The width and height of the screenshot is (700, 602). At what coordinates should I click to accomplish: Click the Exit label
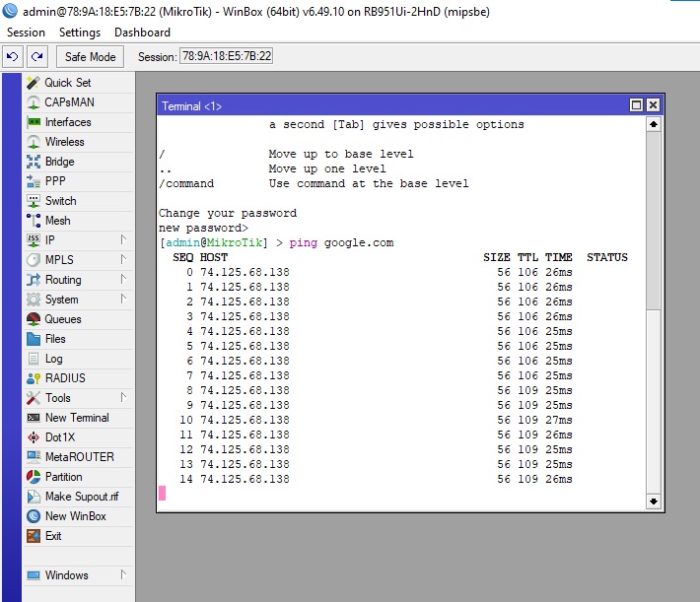(x=53, y=536)
